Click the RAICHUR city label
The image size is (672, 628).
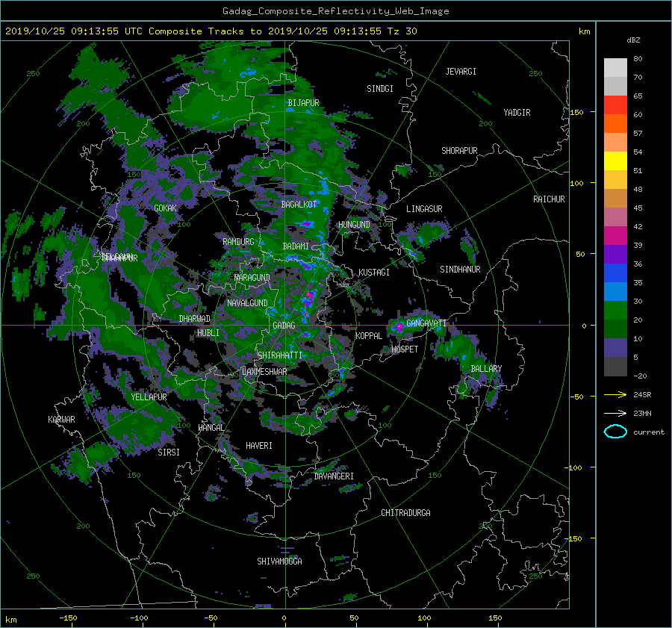(549, 199)
